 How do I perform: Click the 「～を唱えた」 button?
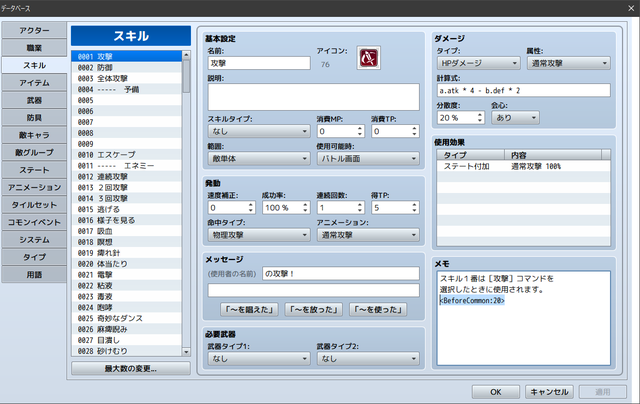[x=249, y=310]
